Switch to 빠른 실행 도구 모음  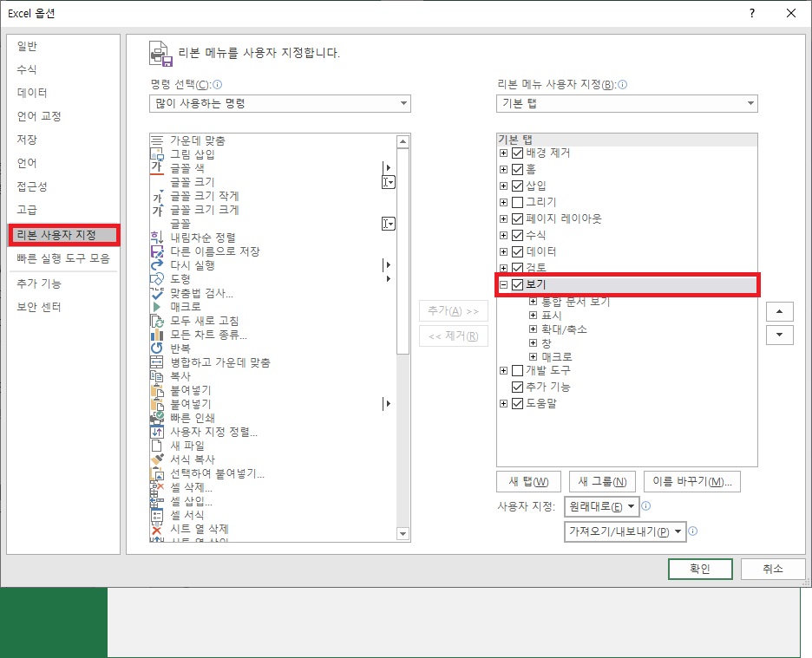pyautogui.click(x=63, y=258)
